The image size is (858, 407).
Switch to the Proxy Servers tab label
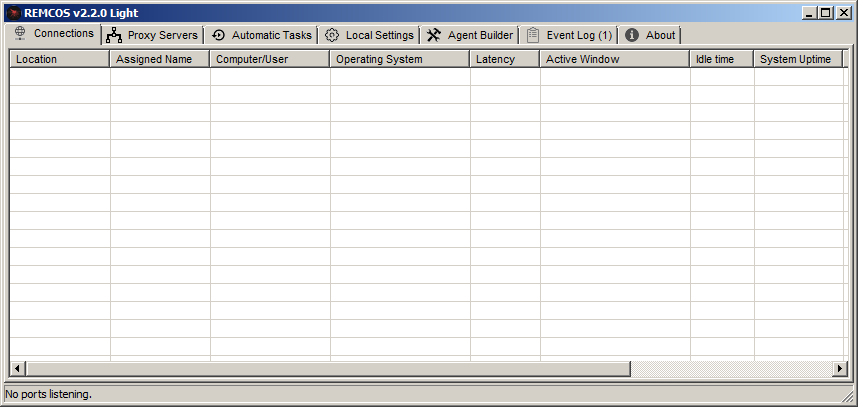tap(162, 35)
